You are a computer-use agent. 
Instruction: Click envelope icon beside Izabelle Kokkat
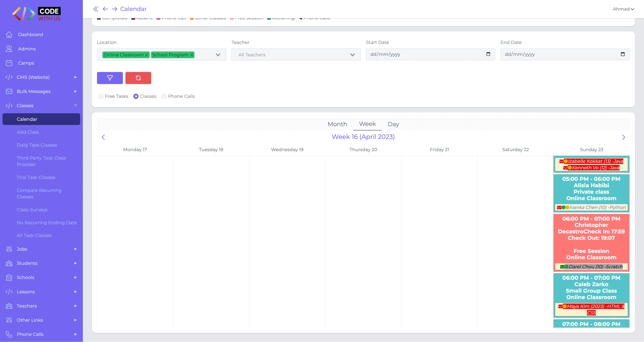click(x=562, y=161)
